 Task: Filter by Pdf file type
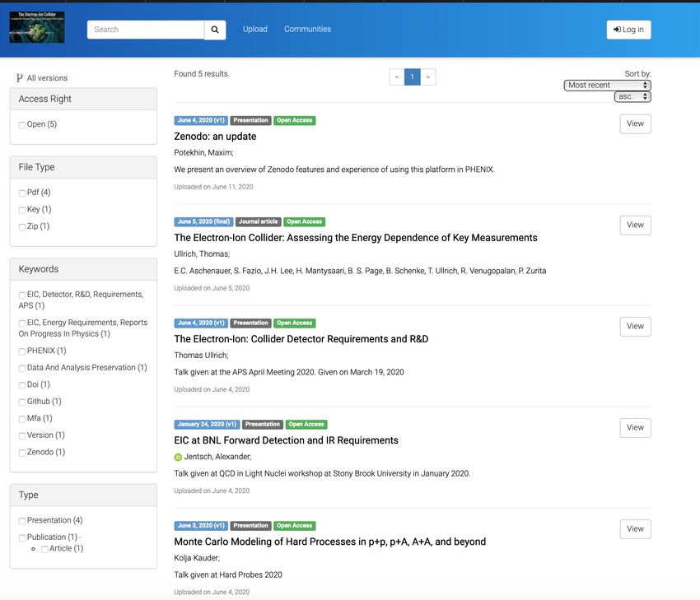point(22,193)
